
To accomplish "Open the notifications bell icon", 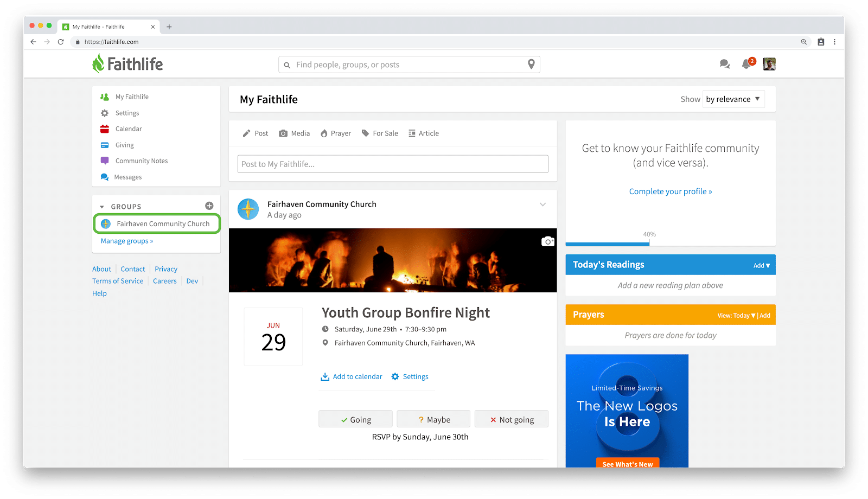I will [x=747, y=64].
